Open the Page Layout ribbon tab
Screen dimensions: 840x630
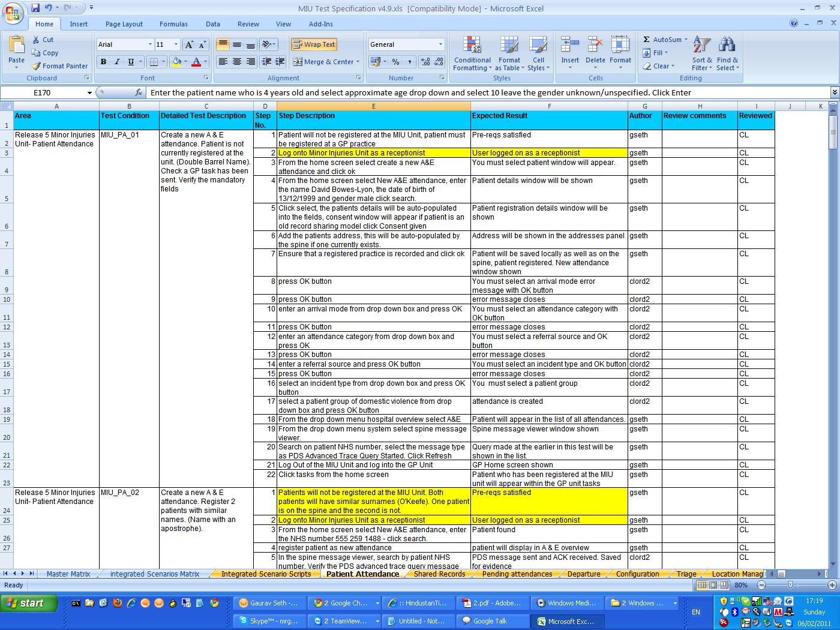[x=124, y=24]
